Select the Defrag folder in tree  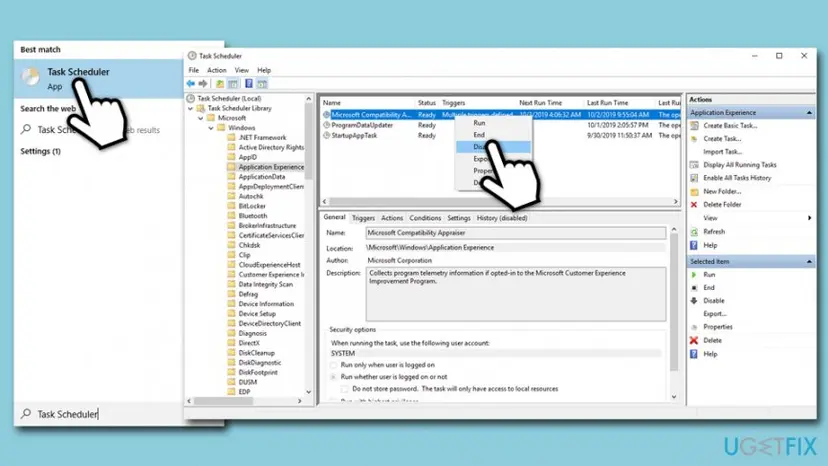point(248,294)
